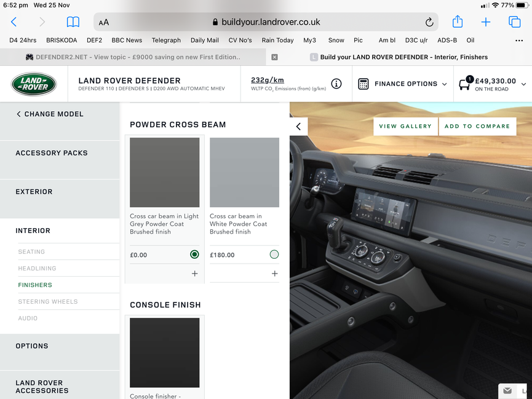Open the Safari share sheet
Screen dimensions: 532x399
pyautogui.click(x=458, y=22)
